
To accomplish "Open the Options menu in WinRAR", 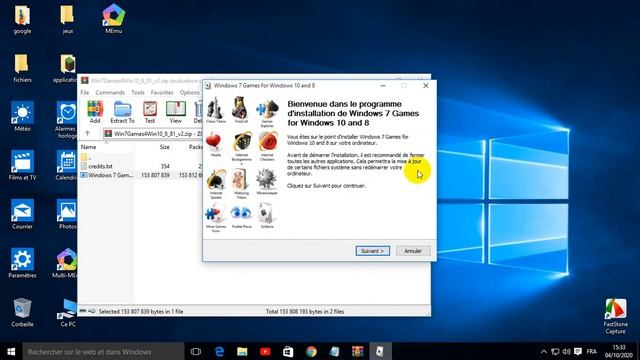I will (x=190, y=93).
